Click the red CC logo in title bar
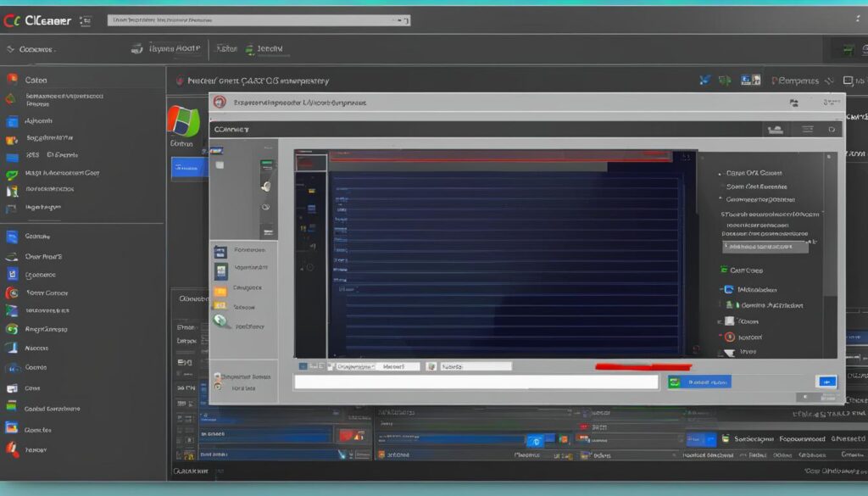 [x=12, y=20]
